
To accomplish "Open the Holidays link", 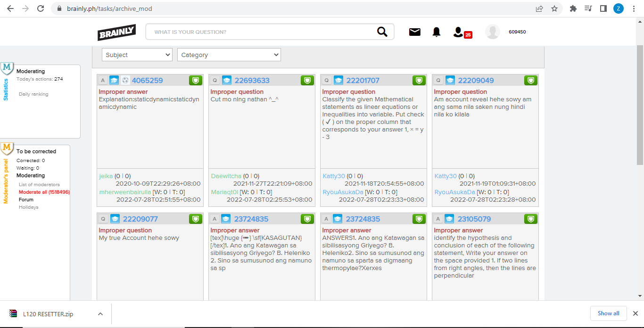I will [29, 207].
